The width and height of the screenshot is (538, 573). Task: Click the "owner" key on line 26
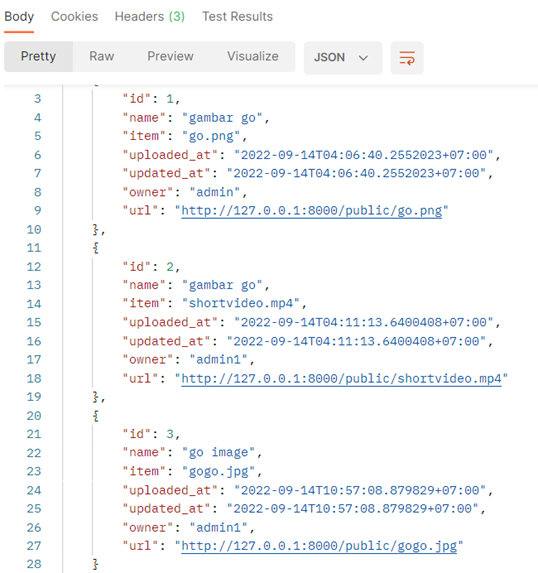point(148,528)
